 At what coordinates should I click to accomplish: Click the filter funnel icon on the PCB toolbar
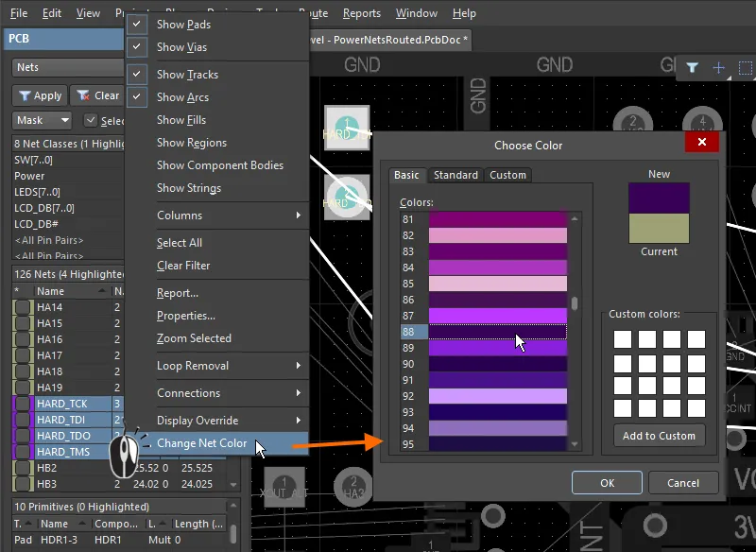coord(693,68)
